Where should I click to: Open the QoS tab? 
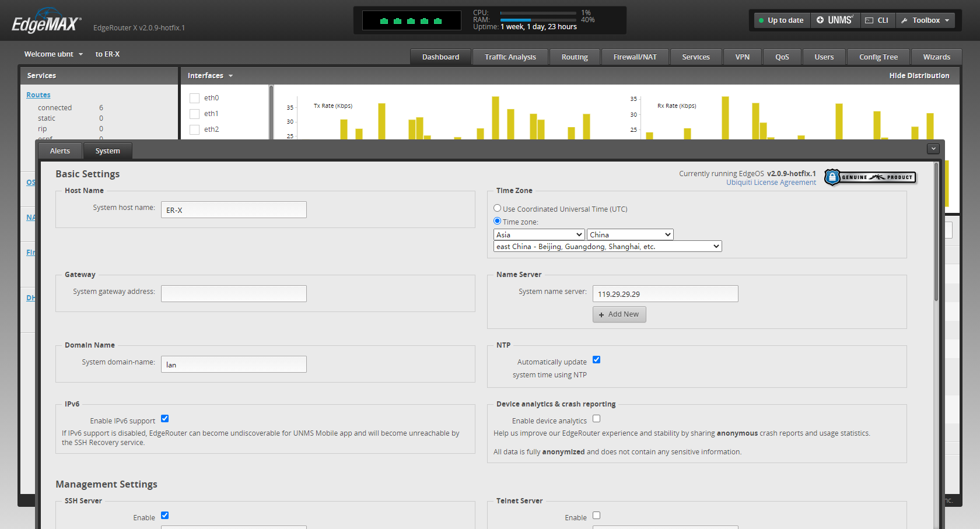tap(782, 57)
